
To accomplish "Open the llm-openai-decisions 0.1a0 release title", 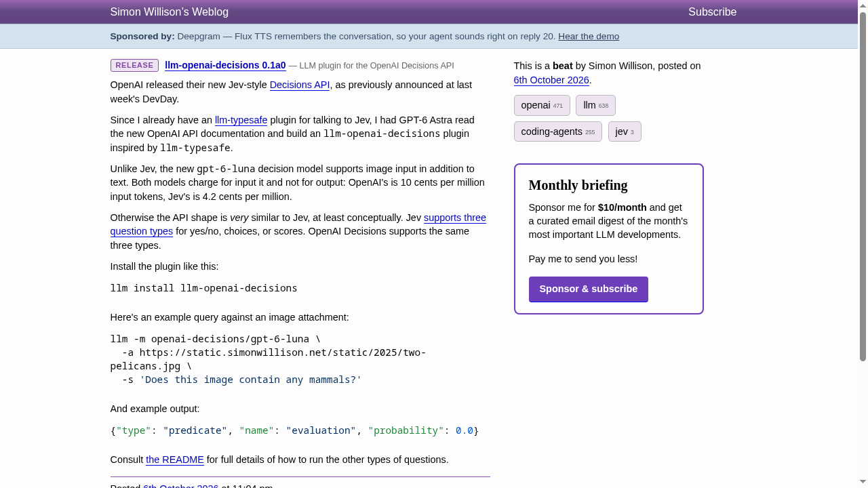I will 225,66.
